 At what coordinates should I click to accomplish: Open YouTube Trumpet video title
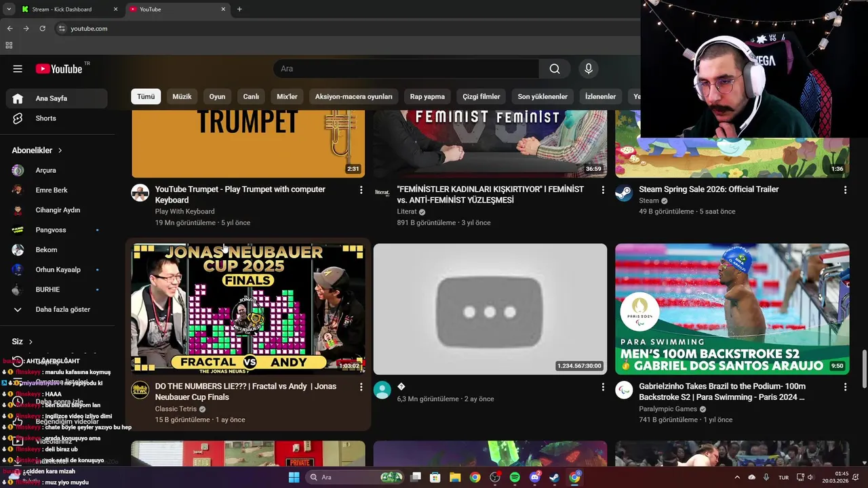tap(240, 195)
